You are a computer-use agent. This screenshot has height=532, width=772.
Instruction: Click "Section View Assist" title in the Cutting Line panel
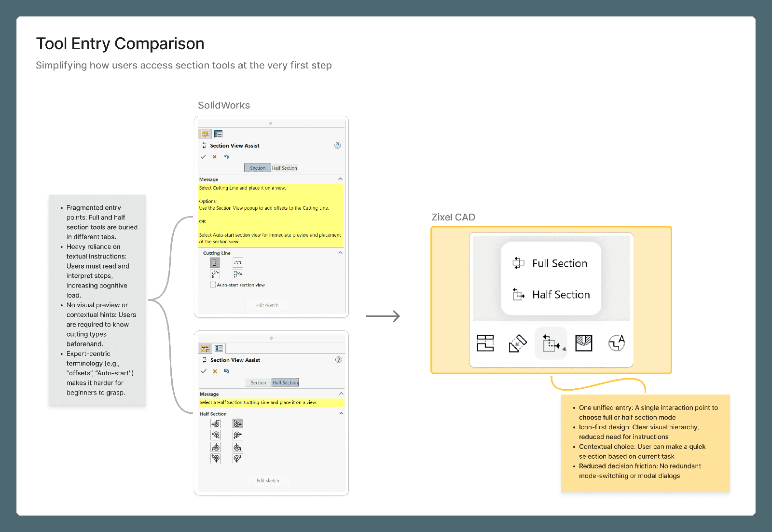point(234,146)
